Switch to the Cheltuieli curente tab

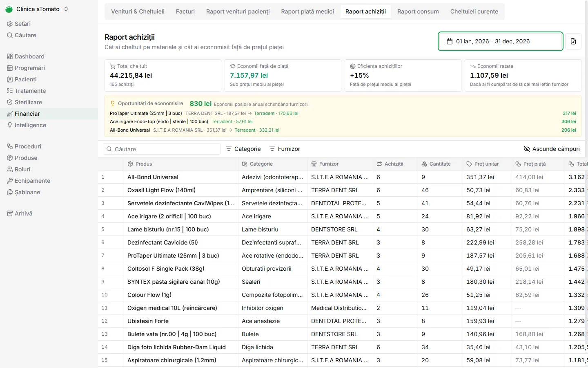pos(474,11)
